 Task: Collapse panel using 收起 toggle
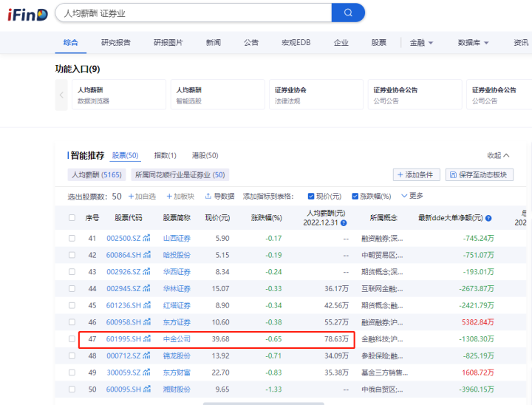pos(498,155)
